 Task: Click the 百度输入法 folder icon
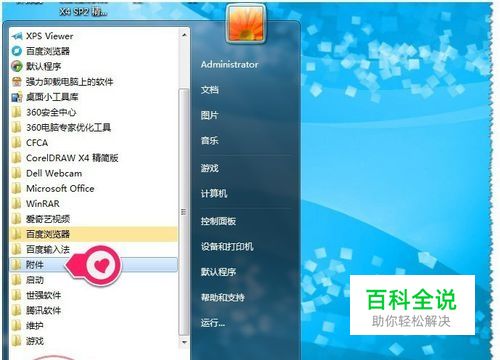pyautogui.click(x=17, y=249)
